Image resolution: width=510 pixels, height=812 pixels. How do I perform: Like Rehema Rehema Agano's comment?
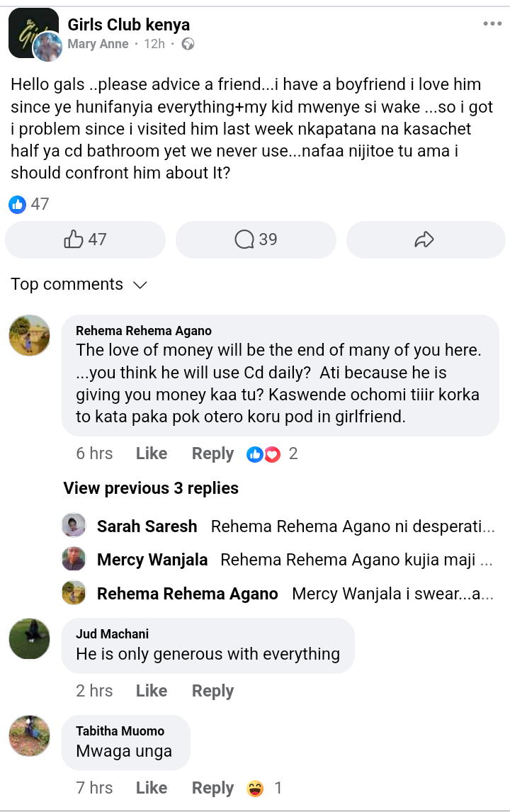[x=151, y=453]
